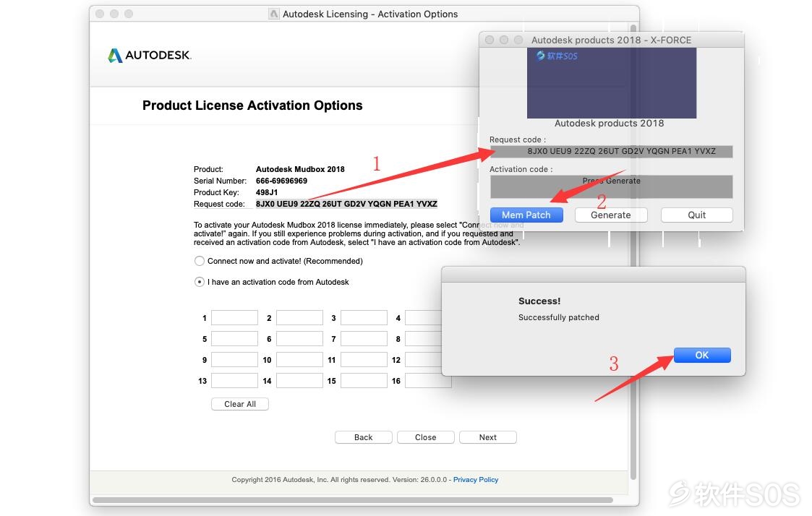This screenshot has height=516, width=812.
Task: Click activation code field 7
Action: coord(364,339)
